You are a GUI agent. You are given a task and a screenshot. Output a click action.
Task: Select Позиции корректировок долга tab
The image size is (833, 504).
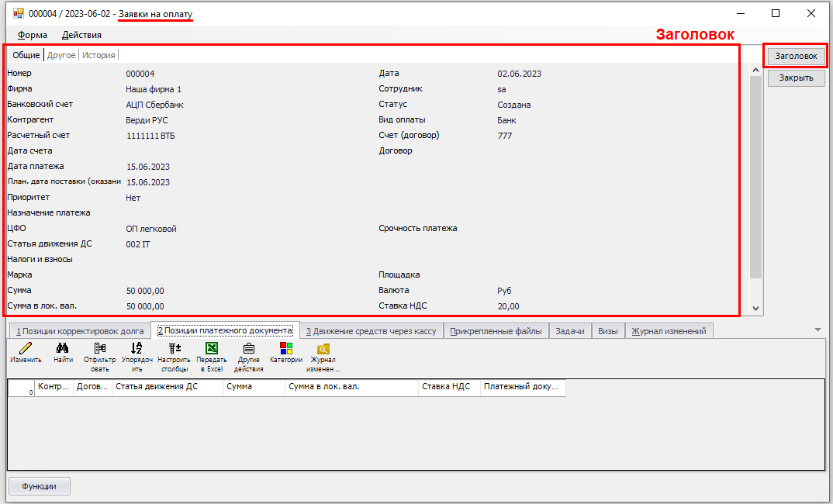click(80, 331)
